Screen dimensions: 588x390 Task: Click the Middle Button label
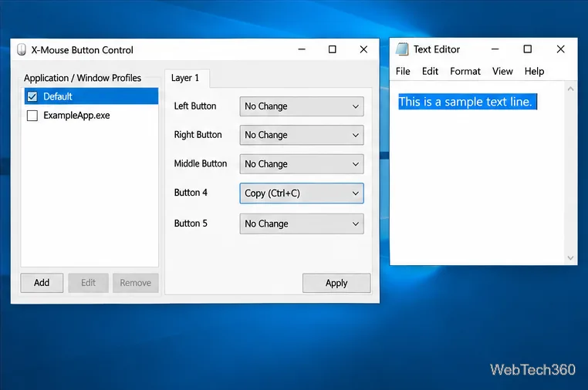(x=201, y=163)
